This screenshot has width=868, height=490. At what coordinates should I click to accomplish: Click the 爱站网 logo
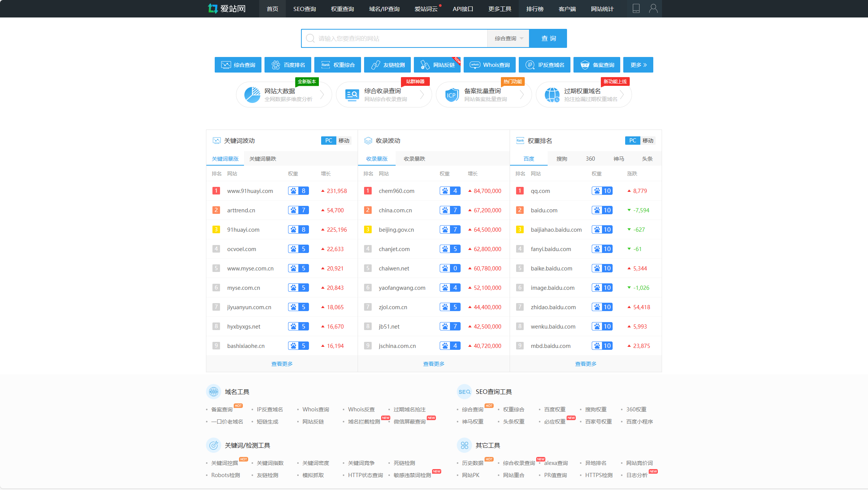point(227,8)
